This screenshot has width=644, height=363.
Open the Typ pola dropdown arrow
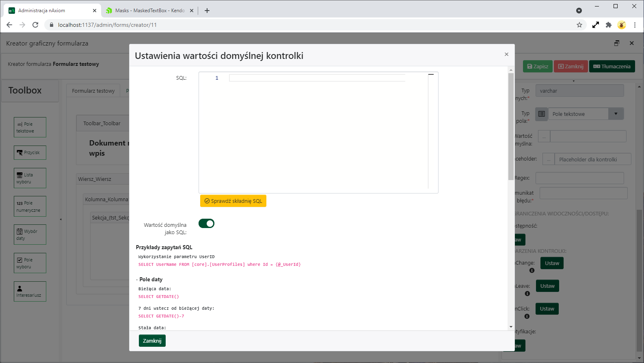point(616,114)
